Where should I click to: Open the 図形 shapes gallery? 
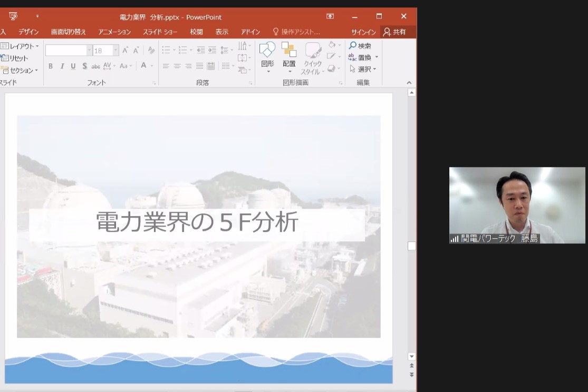point(267,51)
